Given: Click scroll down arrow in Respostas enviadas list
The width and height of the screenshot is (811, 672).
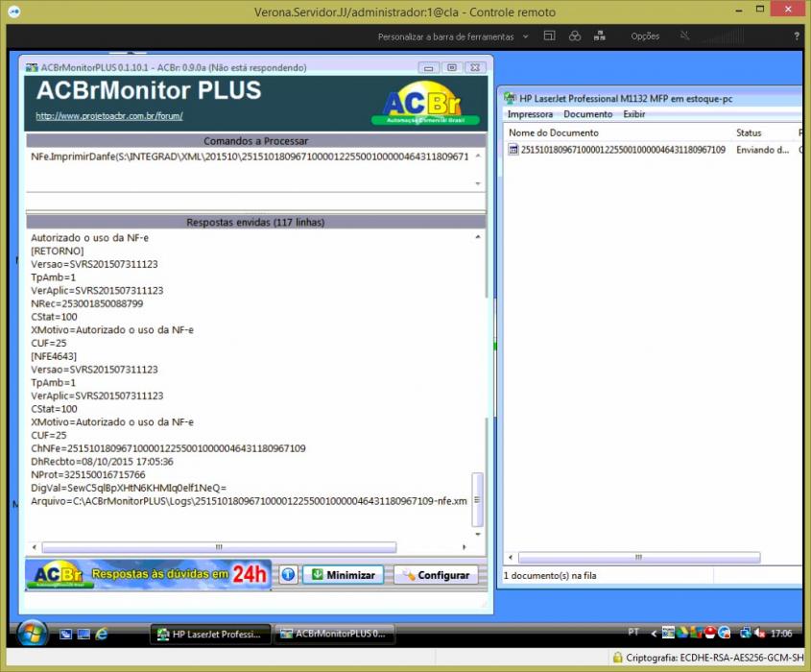Looking at the screenshot, I should (x=478, y=535).
